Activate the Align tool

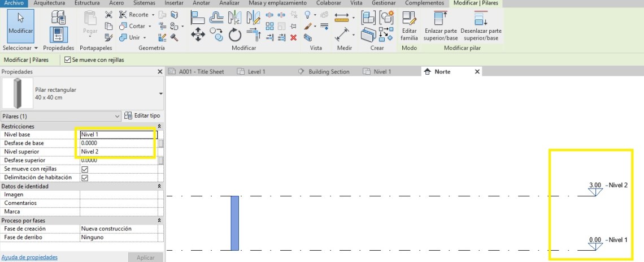pos(198,17)
